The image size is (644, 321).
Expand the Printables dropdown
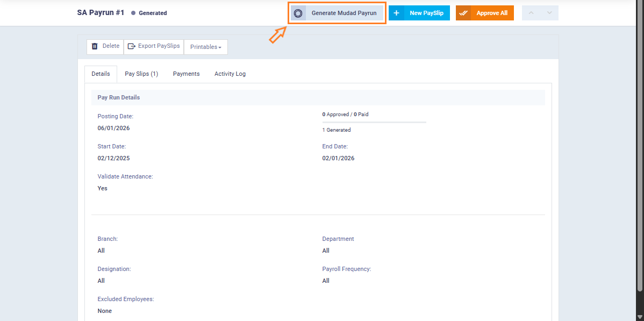pos(205,47)
